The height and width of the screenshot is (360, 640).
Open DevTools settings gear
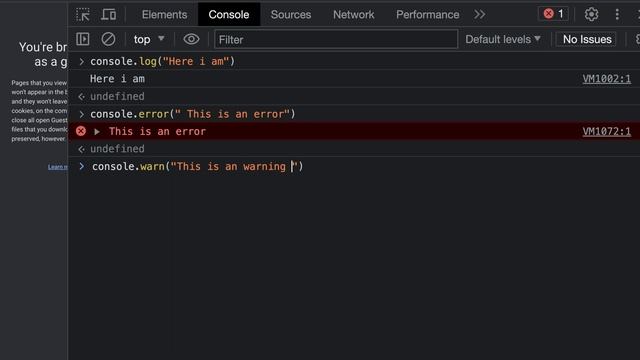coord(591,15)
